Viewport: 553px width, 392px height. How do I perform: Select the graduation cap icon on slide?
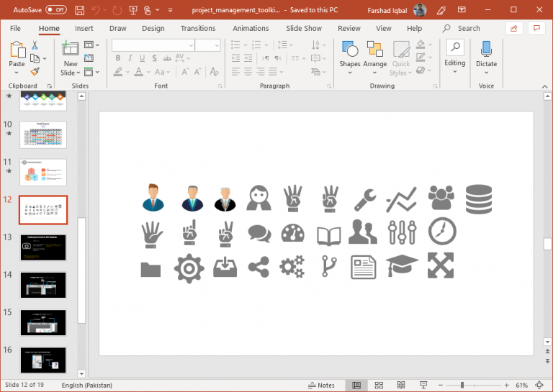point(402,265)
